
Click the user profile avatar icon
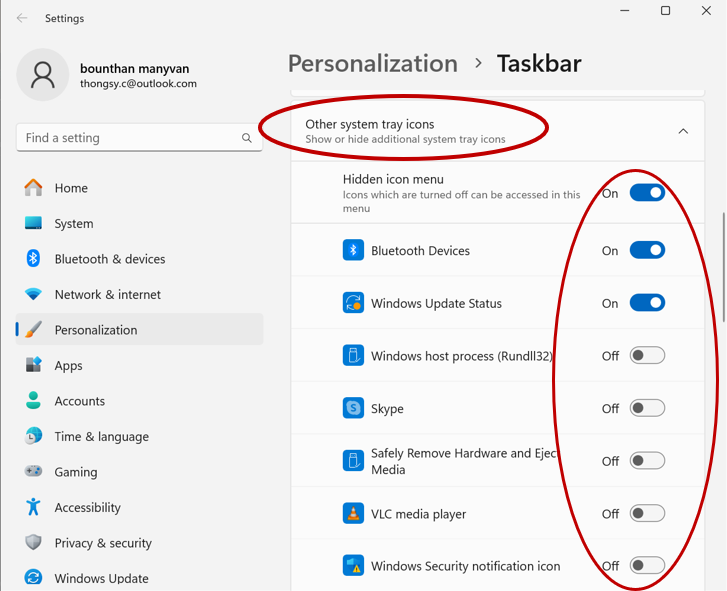click(43, 75)
